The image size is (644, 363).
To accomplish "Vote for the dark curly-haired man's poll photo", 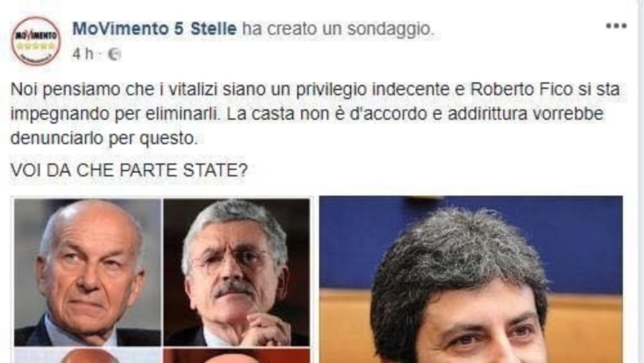I will (471, 280).
